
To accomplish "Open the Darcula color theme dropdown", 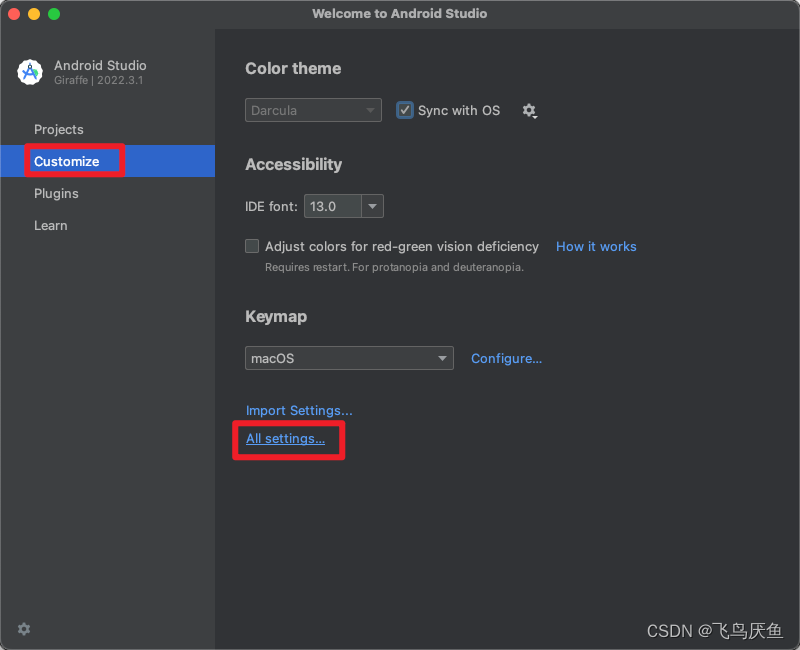I will [313, 110].
